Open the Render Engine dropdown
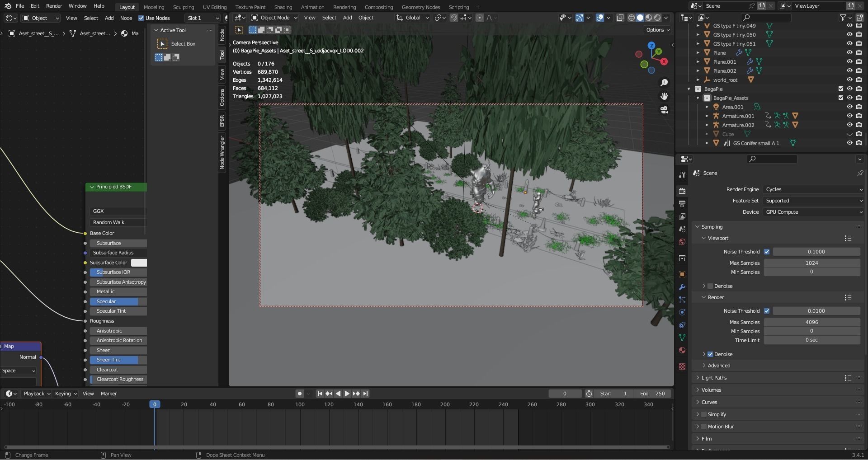This screenshot has height=460, width=868. [x=813, y=189]
